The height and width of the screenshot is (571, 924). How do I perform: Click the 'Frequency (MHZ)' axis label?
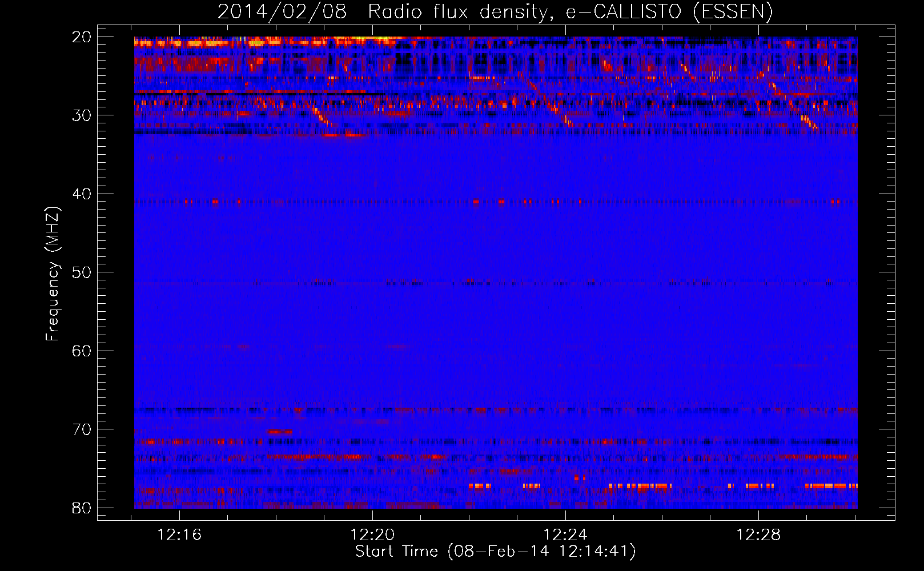point(52,274)
